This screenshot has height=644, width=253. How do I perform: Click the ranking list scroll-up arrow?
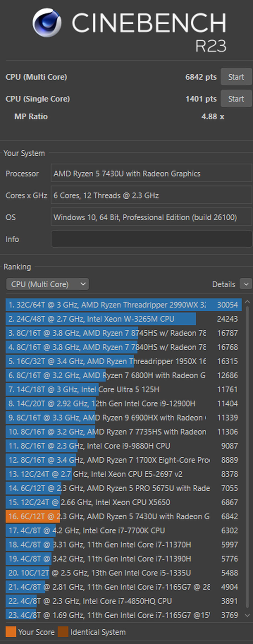coord(247,302)
